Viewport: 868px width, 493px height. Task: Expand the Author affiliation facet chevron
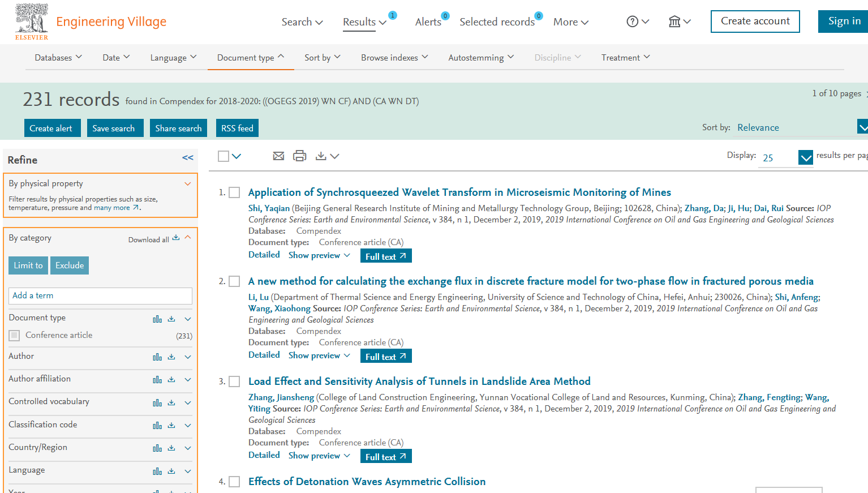(x=188, y=380)
